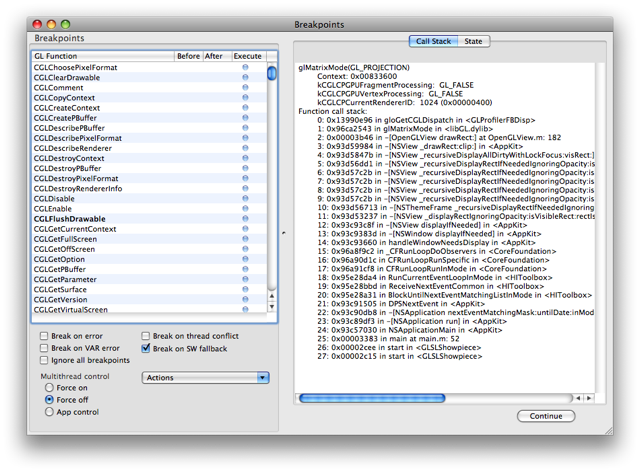Select the Call Stack tab

433,41
